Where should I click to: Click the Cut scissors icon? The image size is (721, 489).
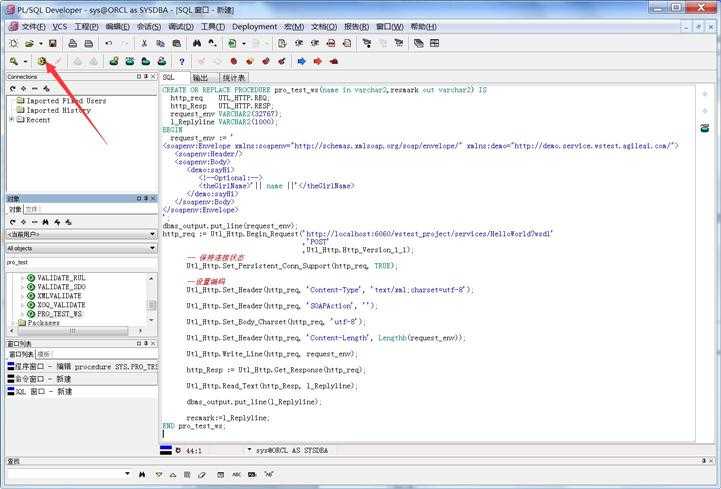pyautogui.click(x=144, y=44)
